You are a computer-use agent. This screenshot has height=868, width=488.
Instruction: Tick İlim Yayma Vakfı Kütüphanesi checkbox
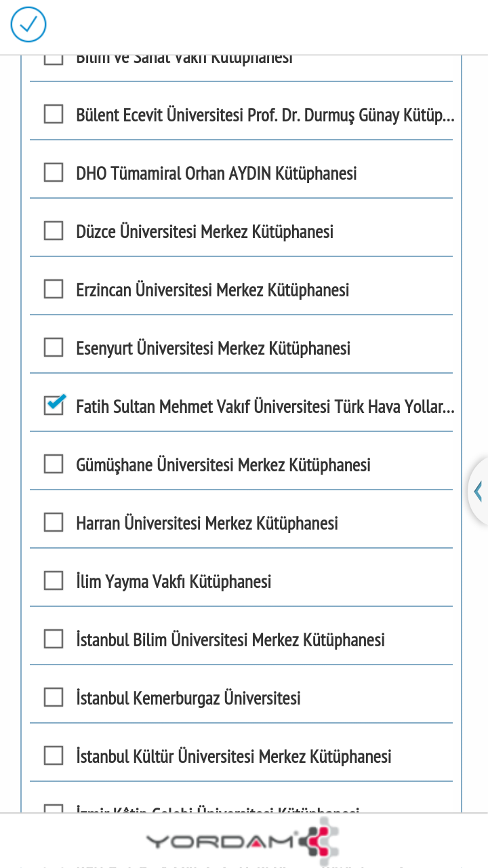(x=54, y=581)
